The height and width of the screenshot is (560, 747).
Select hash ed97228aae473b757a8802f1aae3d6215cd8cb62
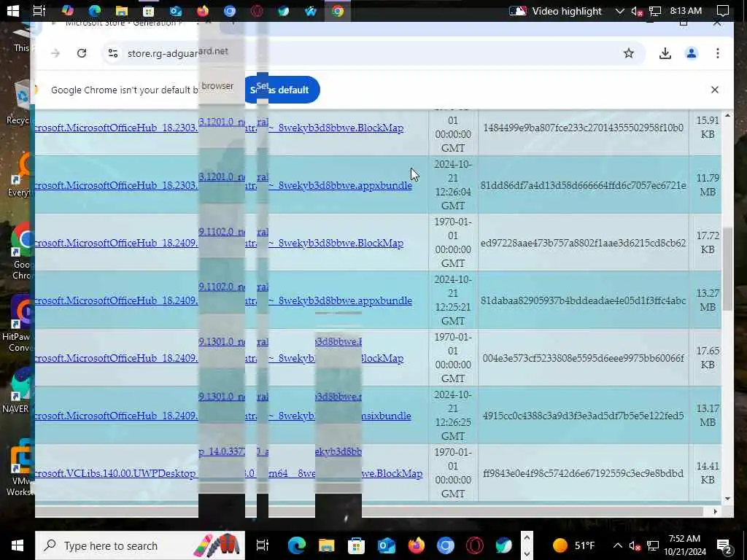click(x=583, y=243)
